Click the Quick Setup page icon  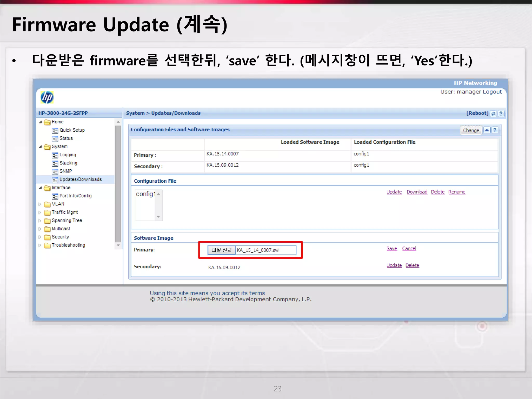click(55, 130)
